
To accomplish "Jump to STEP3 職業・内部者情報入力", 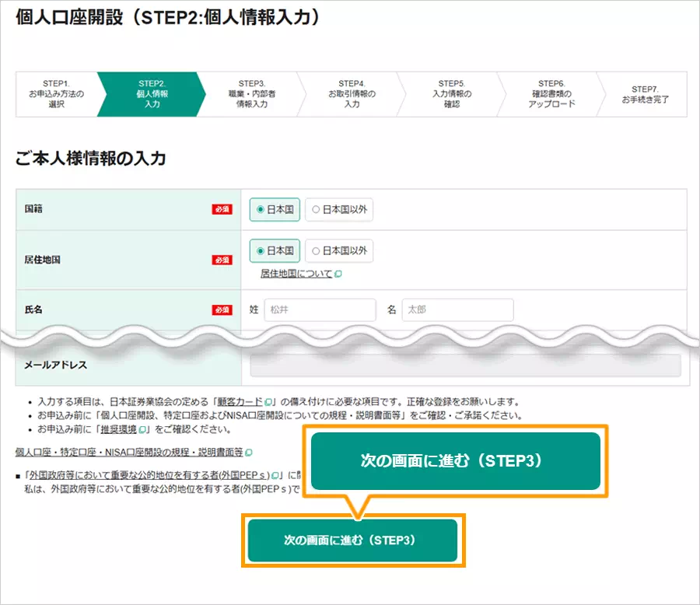I will point(251,94).
